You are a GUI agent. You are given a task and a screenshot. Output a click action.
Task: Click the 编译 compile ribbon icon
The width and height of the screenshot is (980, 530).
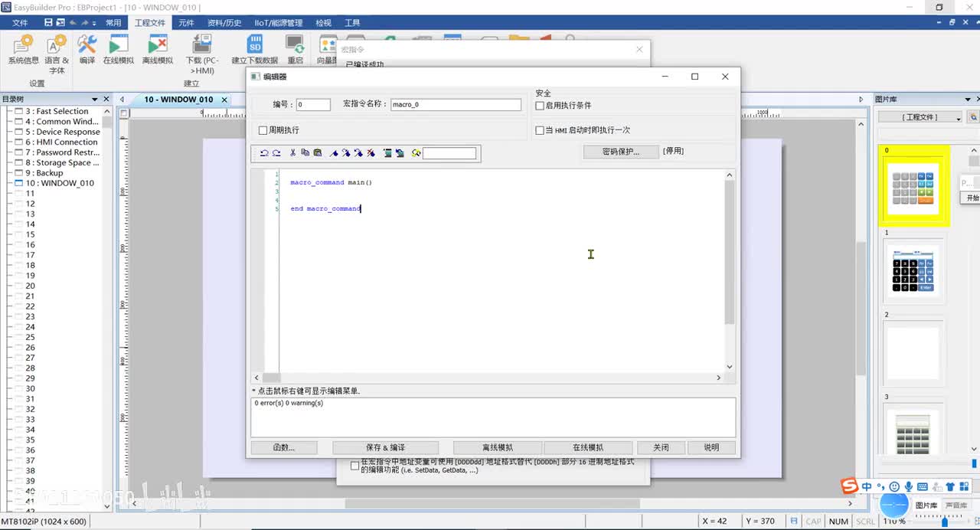(x=87, y=50)
